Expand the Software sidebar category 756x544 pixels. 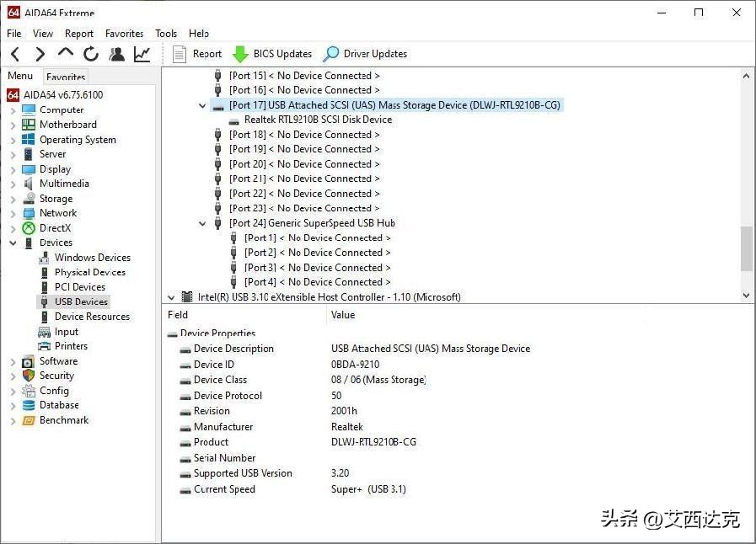tap(12, 360)
